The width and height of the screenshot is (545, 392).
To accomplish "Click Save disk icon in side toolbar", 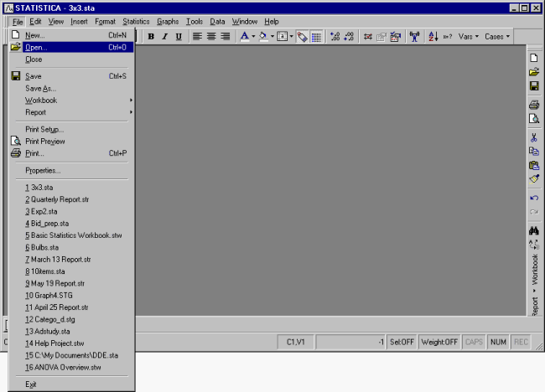I will click(534, 86).
